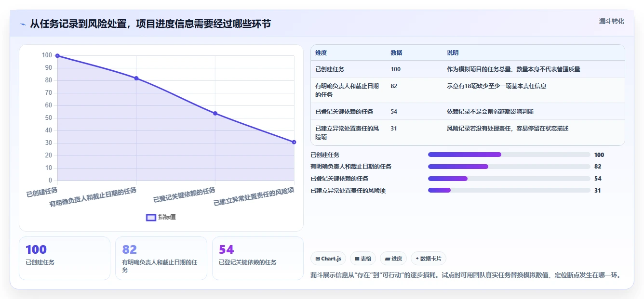
Task: Click the description 依赖记录不足会削弱延期影响判断
Action: coord(490,112)
